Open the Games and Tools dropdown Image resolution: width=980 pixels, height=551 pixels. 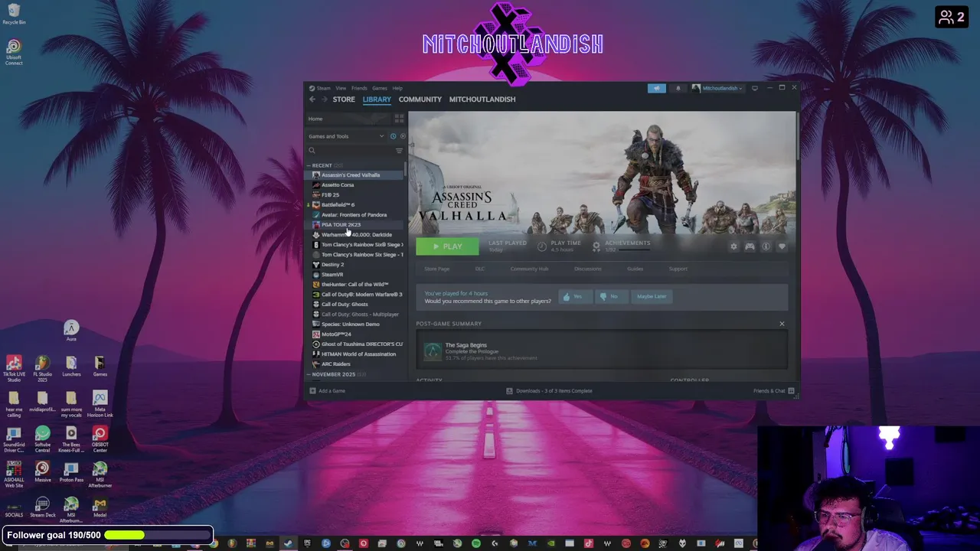346,136
